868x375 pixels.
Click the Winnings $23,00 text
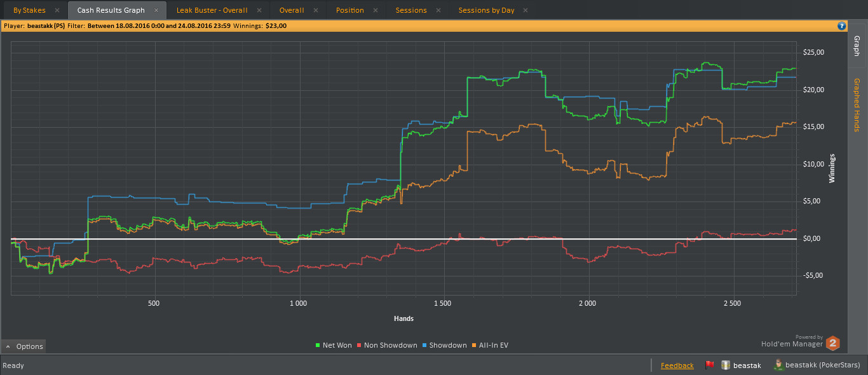[260, 26]
